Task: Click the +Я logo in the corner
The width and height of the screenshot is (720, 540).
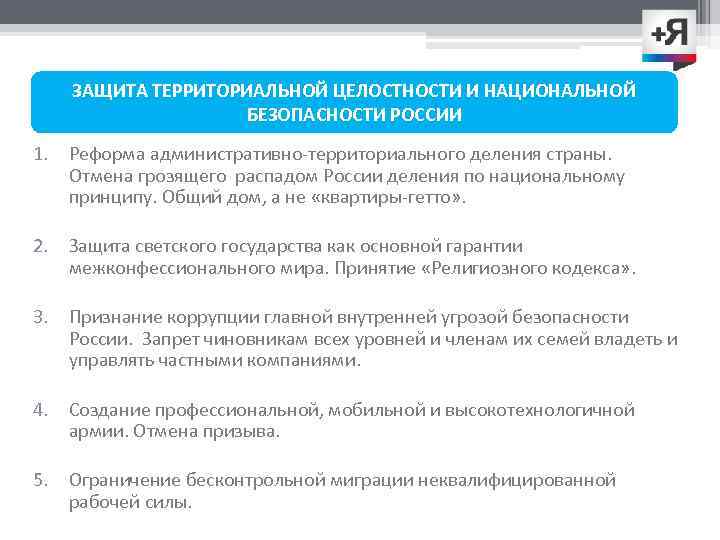Action: pos(669,39)
